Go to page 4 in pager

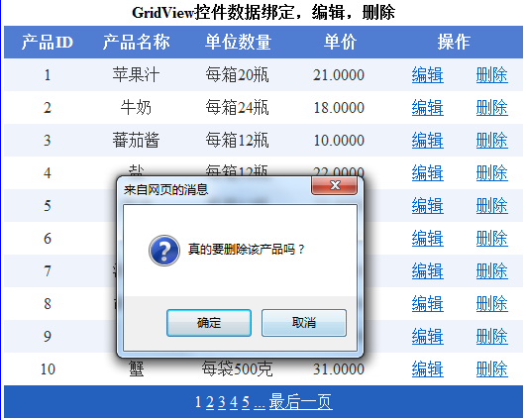(x=234, y=402)
